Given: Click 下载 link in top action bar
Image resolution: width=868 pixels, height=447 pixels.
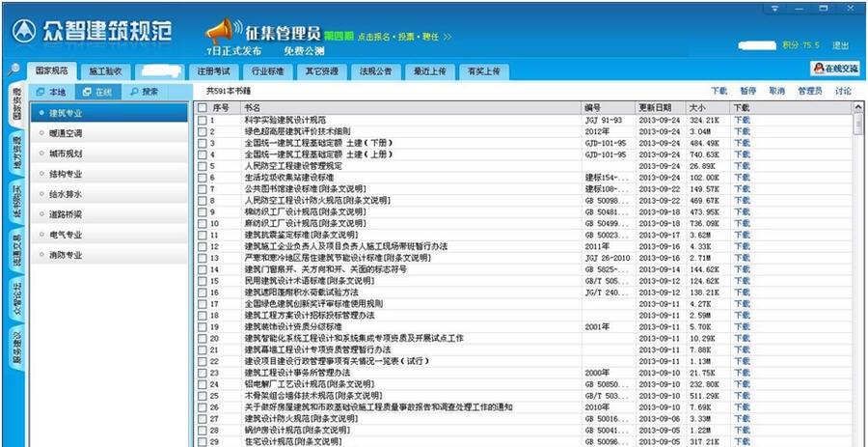Looking at the screenshot, I should [x=719, y=92].
